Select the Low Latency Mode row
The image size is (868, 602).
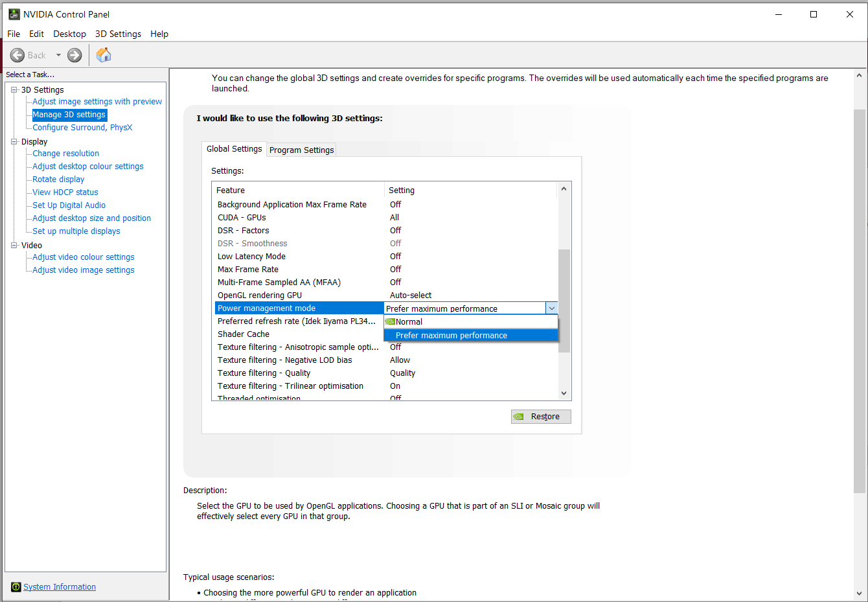[385, 257]
